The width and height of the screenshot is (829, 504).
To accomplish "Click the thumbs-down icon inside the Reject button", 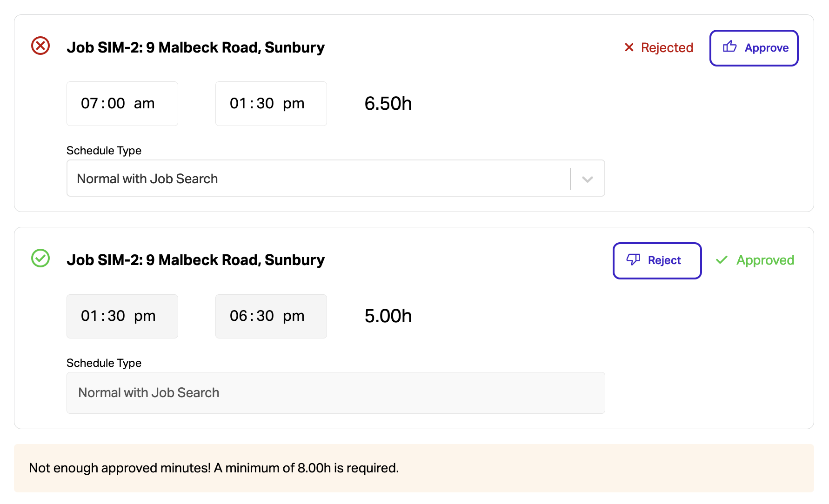I will (x=634, y=260).
